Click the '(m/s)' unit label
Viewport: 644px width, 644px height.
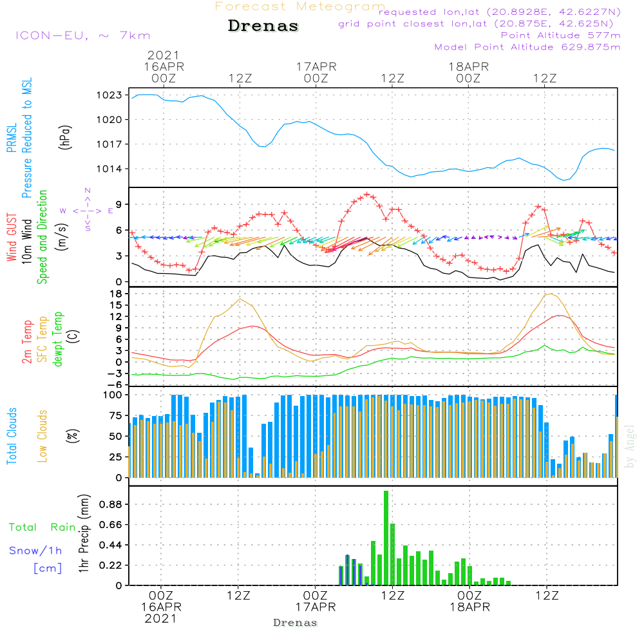coord(62,237)
